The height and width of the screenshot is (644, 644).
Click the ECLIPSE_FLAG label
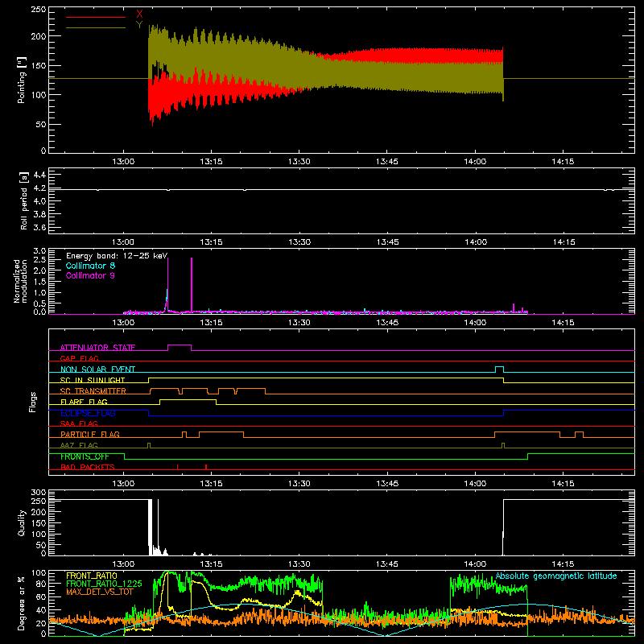point(88,413)
